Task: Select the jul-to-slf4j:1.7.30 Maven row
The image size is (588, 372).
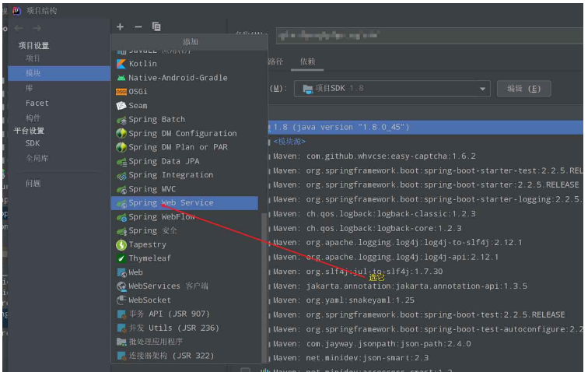Action: pyautogui.click(x=425, y=272)
